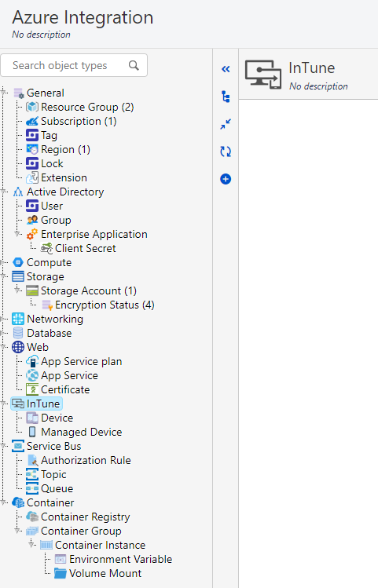378x588 pixels.
Task: Click the Search object types field
Action: tap(74, 65)
